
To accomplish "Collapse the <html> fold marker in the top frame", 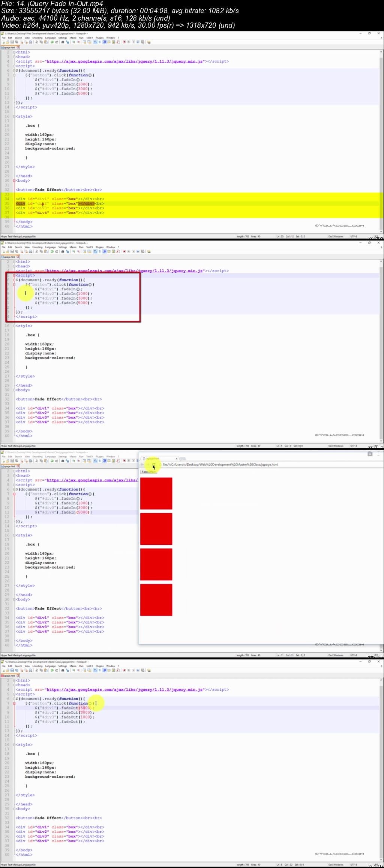I will pyautogui.click(x=14, y=52).
